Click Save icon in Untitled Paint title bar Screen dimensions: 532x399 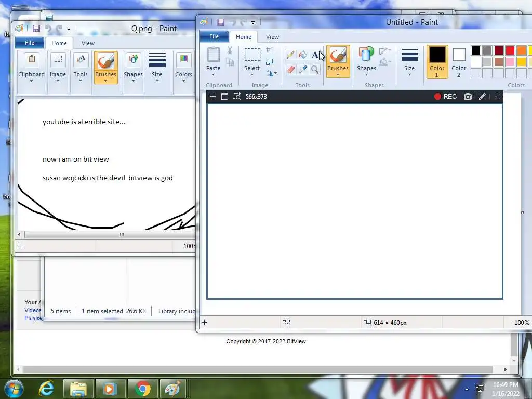[221, 22]
